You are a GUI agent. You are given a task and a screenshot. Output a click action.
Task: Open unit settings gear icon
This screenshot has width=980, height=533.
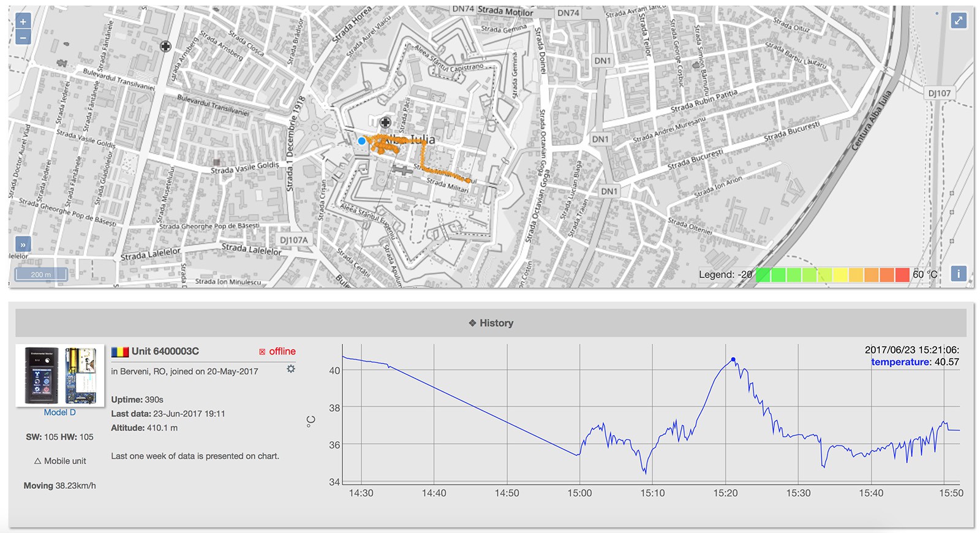point(291,369)
